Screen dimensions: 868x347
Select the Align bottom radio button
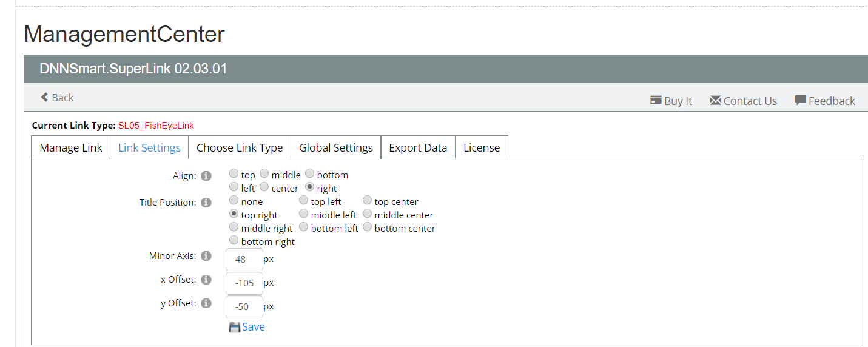click(309, 174)
